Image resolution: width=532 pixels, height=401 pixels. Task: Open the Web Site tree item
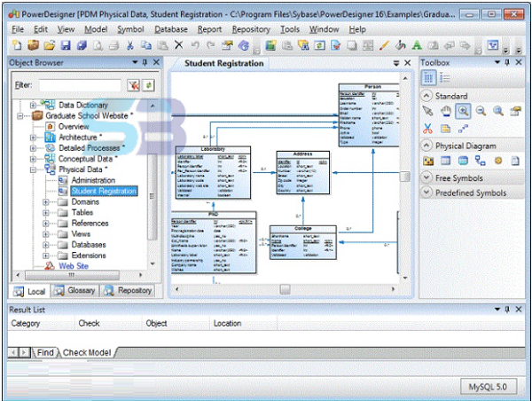(x=74, y=266)
